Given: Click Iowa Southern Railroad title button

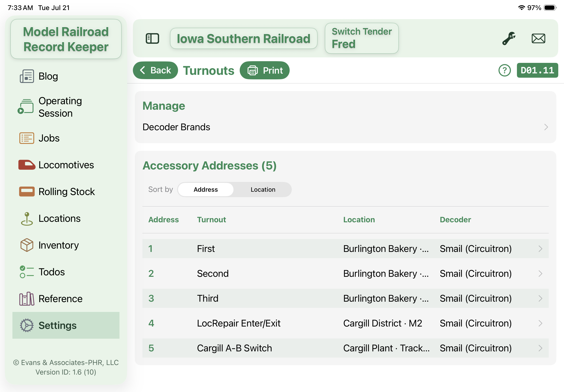Looking at the screenshot, I should (x=244, y=38).
